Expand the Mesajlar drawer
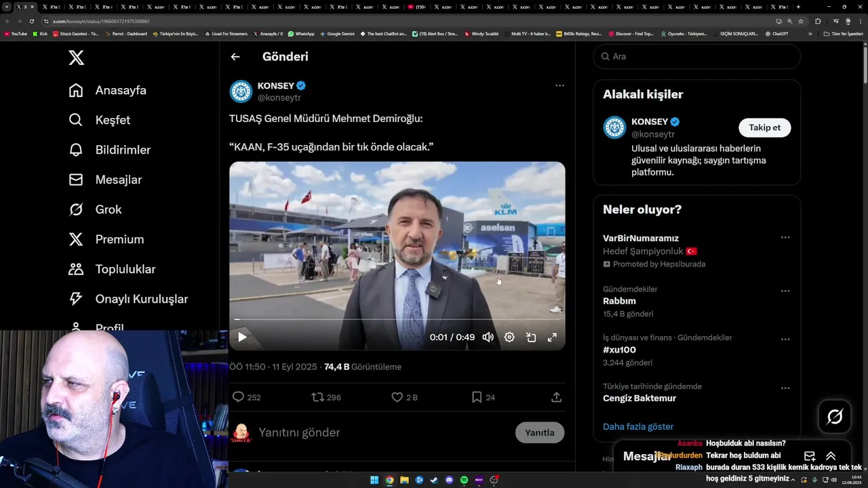The image size is (868, 488). pyautogui.click(x=831, y=456)
